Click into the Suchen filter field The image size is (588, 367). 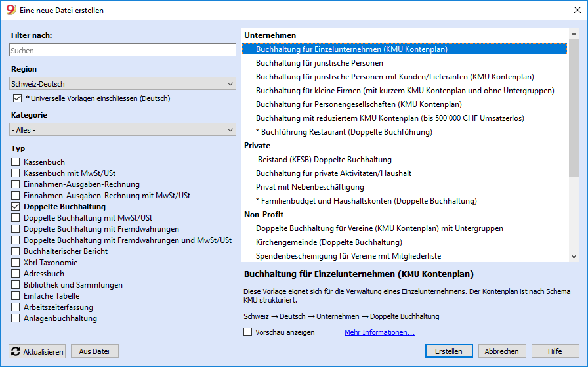(x=123, y=51)
